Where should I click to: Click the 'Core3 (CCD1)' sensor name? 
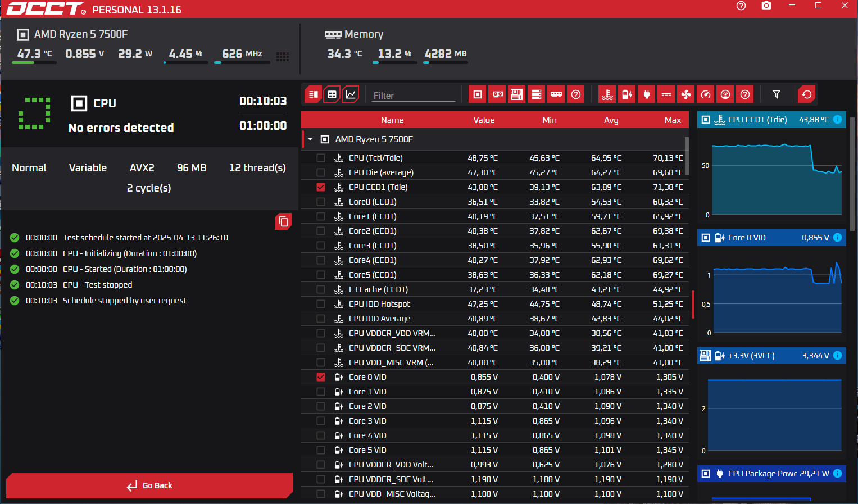click(373, 246)
